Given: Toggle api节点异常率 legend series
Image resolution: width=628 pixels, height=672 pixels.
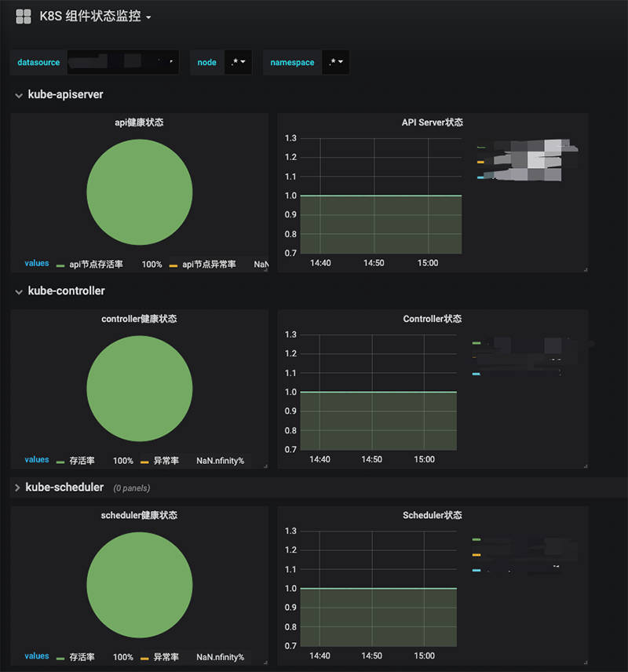Looking at the screenshot, I should 209,265.
